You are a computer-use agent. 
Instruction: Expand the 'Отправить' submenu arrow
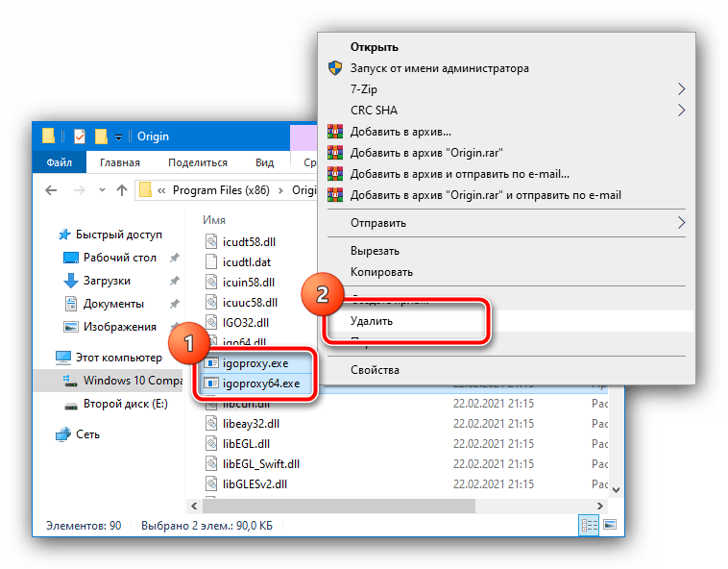(x=681, y=223)
